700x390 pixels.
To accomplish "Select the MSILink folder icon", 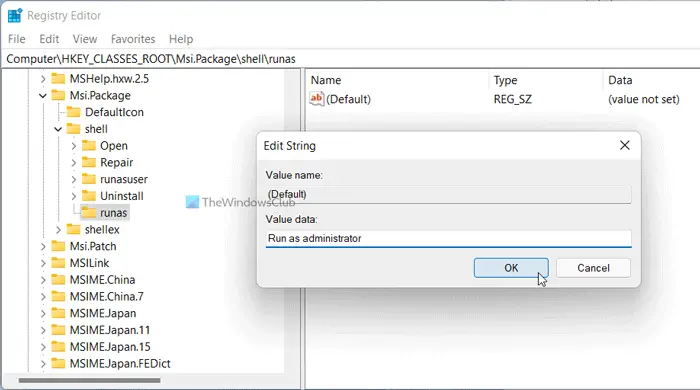I will (58, 263).
